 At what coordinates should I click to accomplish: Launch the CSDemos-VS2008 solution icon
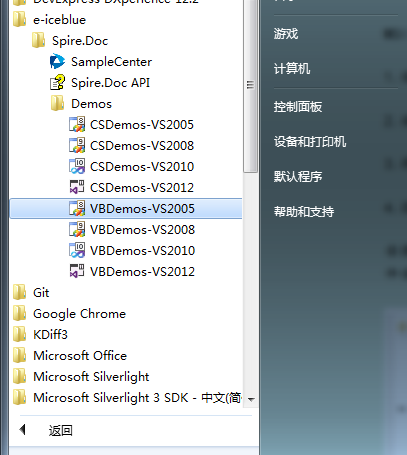tap(77, 146)
